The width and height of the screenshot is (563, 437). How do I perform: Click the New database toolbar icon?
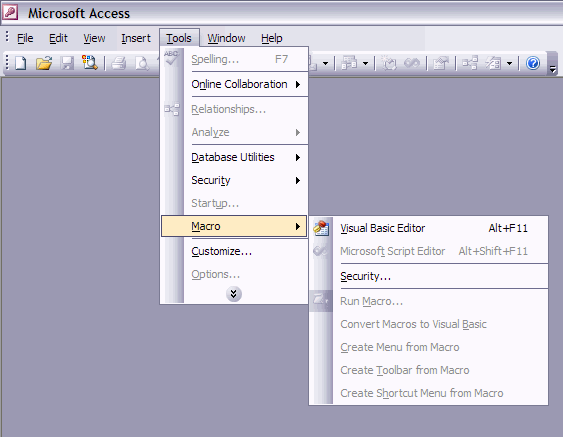pyautogui.click(x=20, y=63)
